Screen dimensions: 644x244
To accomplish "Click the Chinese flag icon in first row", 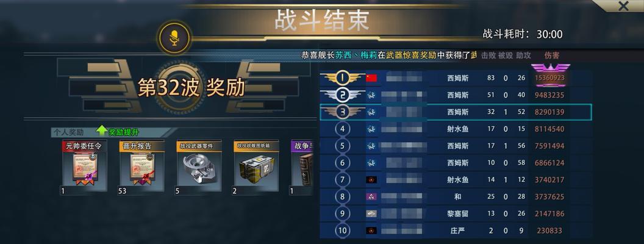I will coord(371,78).
